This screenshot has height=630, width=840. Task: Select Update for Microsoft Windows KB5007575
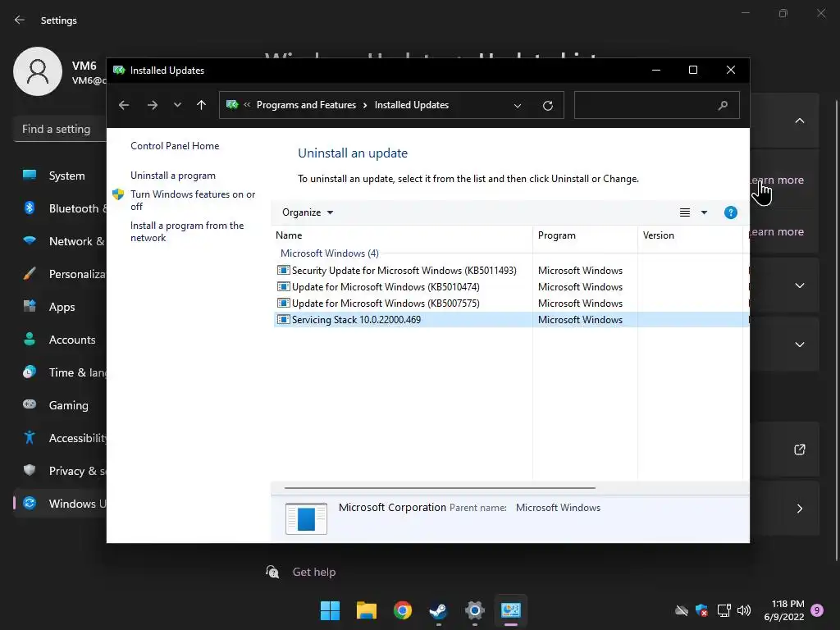point(386,304)
